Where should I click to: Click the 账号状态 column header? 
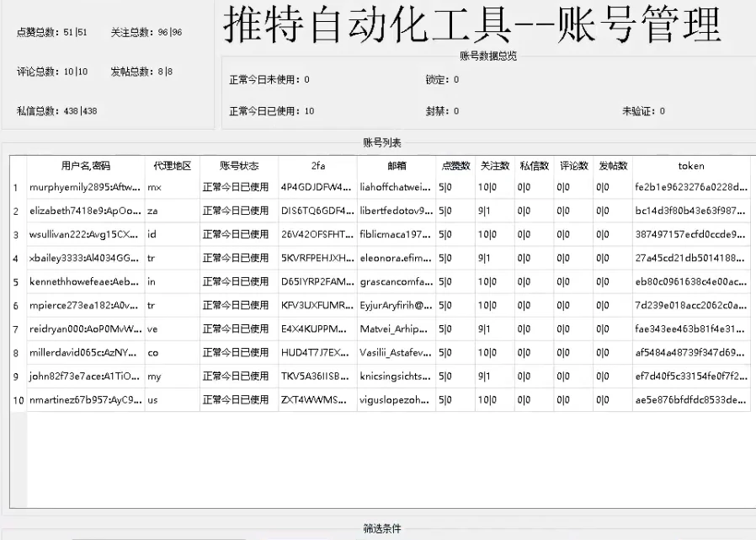tap(239, 166)
